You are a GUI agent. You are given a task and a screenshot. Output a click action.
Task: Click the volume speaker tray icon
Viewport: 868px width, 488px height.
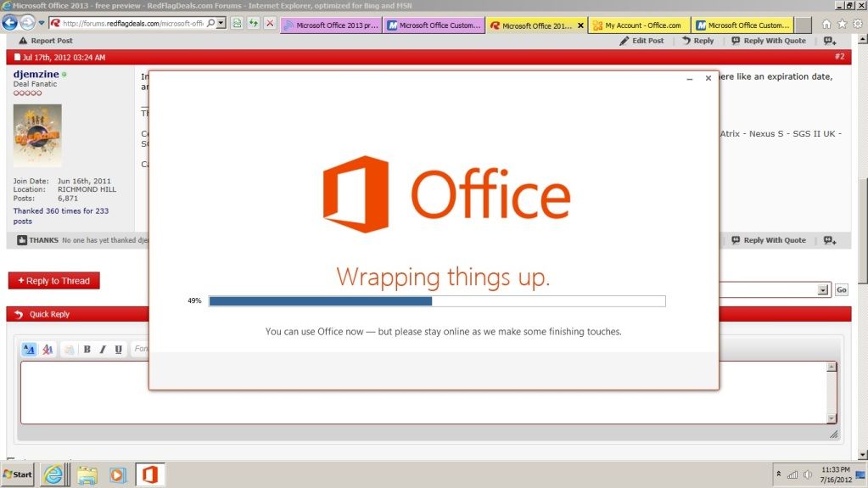pos(808,474)
